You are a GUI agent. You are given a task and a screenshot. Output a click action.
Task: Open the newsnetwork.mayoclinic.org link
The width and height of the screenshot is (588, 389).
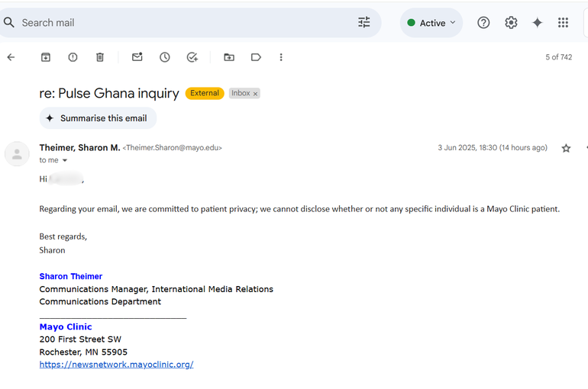(116, 365)
